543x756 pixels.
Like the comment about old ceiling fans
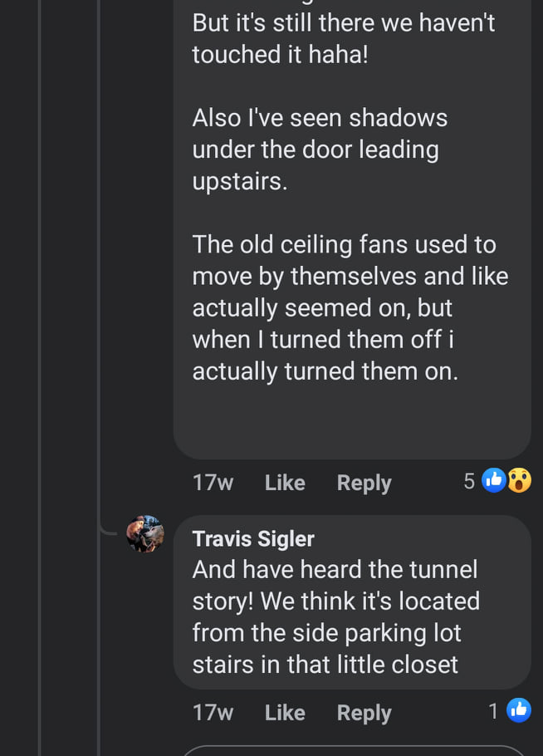pos(285,483)
